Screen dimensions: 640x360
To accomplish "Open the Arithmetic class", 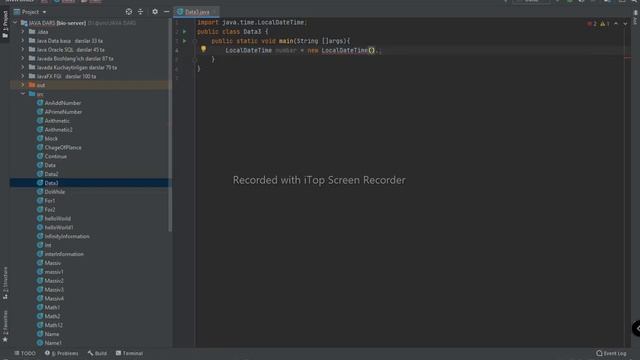I will [53, 121].
